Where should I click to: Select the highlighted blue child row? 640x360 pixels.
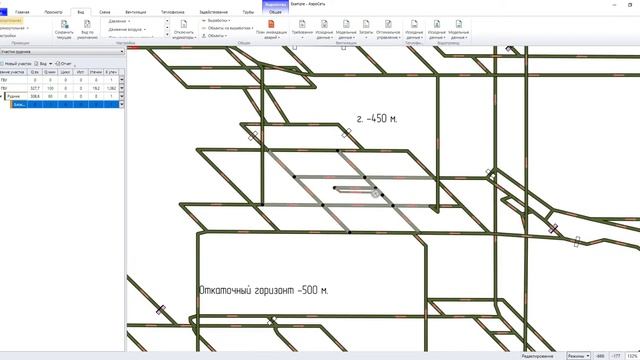(x=65, y=104)
